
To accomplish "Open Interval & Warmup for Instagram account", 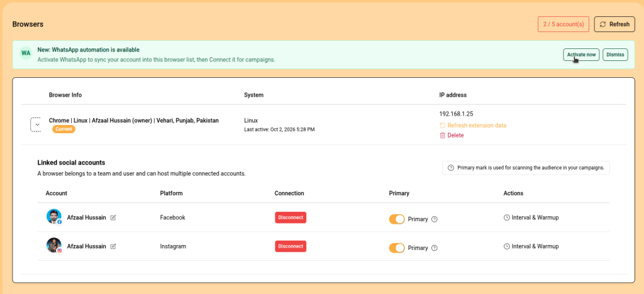I will [531, 246].
